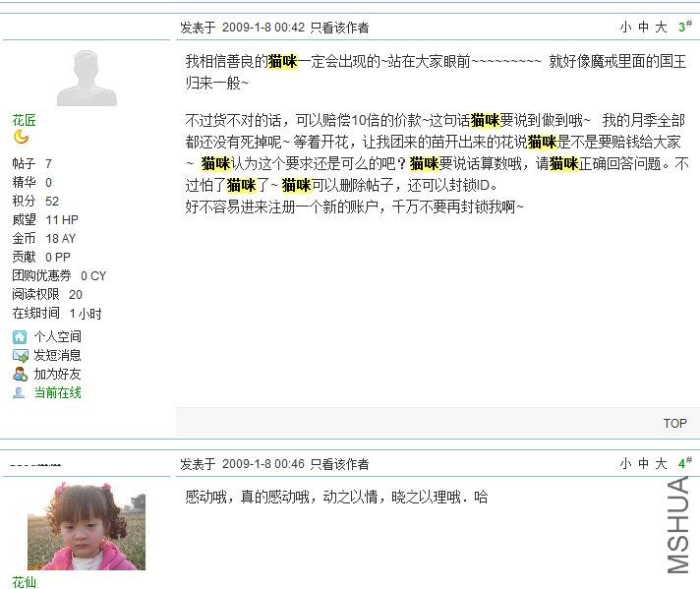Click the 发短消息 envelope icon
Screen dimensions: 700x589
pyautogui.click(x=21, y=355)
